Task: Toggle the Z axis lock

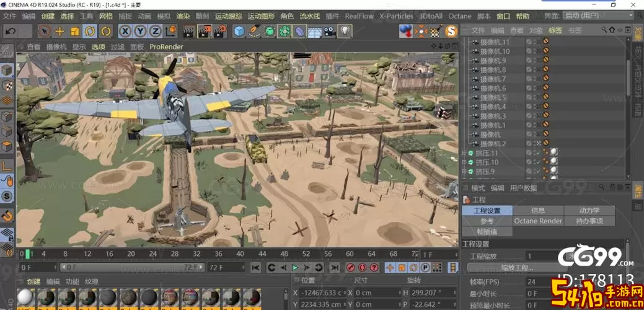Action: [155, 31]
